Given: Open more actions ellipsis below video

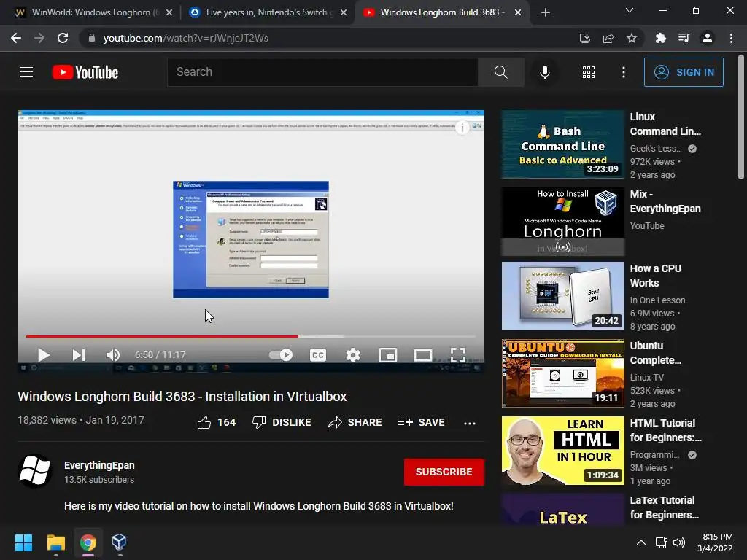Looking at the screenshot, I should click(x=470, y=423).
